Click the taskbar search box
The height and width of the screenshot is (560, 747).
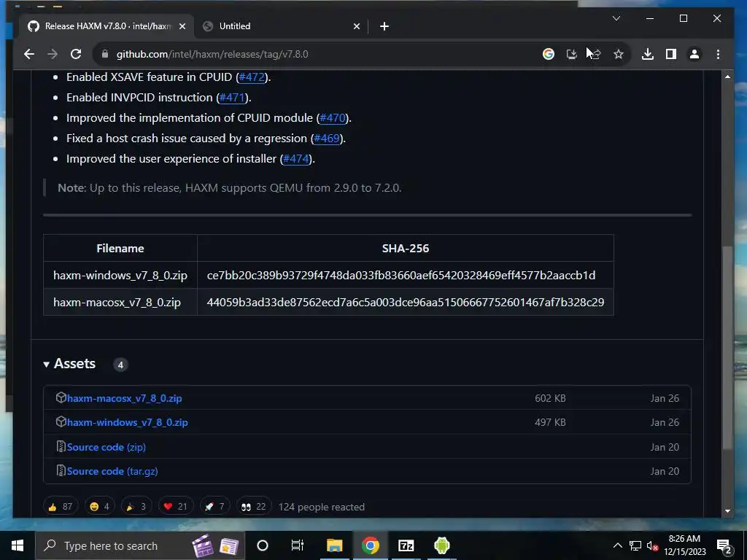[x=140, y=545]
